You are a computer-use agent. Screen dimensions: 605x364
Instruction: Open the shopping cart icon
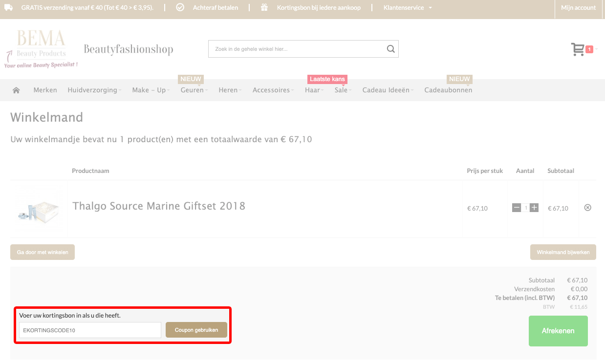(578, 49)
